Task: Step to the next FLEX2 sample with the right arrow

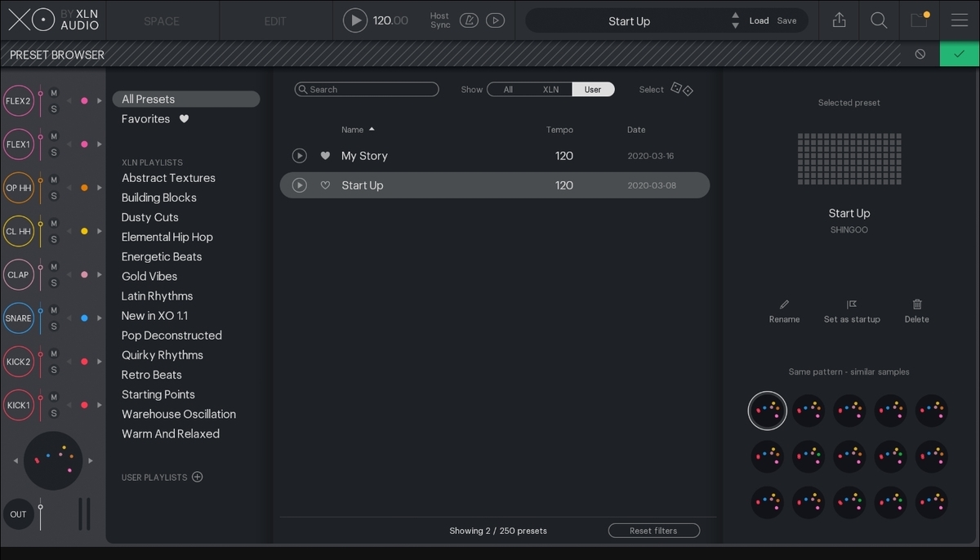Action: click(x=100, y=101)
